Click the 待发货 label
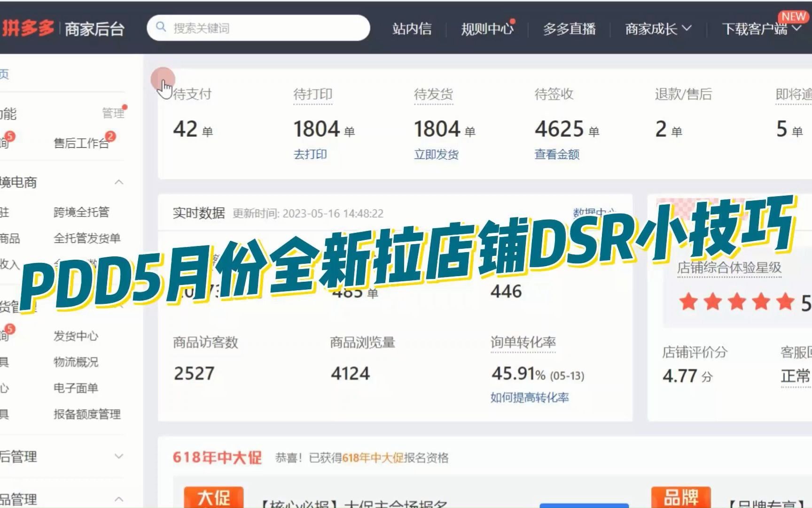The image size is (812, 508). click(x=433, y=94)
